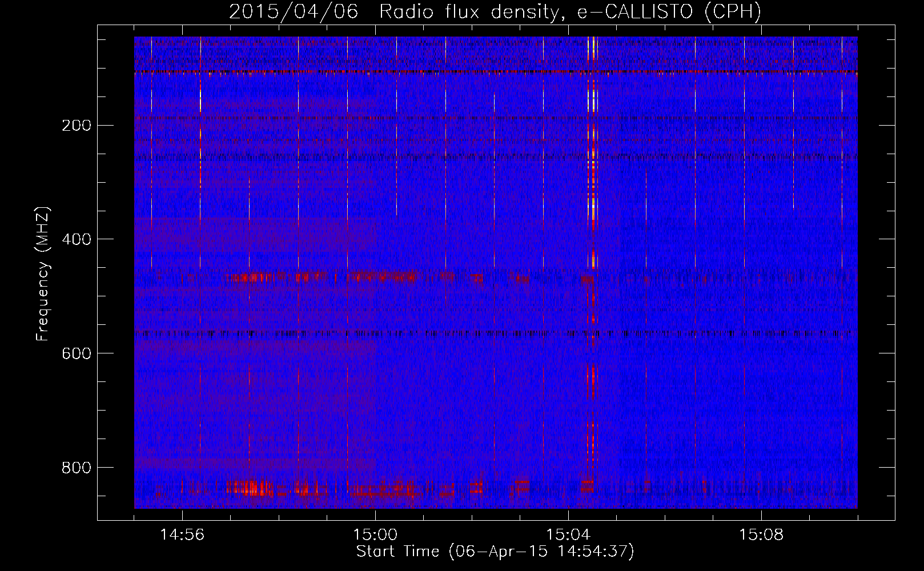Click the 200 frequency tick label

[x=76, y=125]
